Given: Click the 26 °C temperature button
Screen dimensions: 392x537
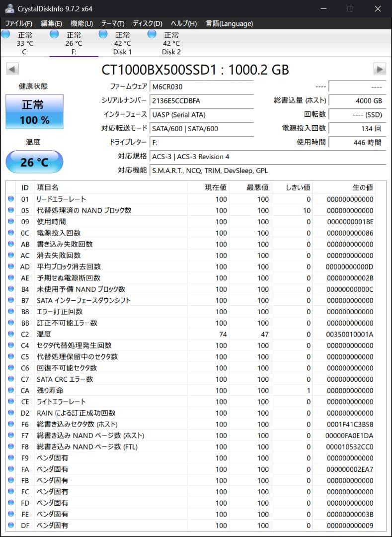Looking at the screenshot, I should click(x=35, y=162).
